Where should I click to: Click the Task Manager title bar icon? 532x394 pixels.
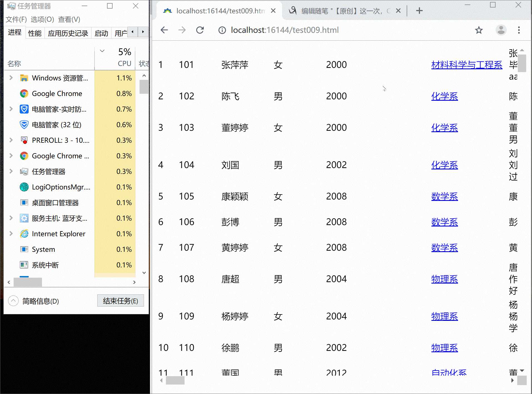(11, 6)
